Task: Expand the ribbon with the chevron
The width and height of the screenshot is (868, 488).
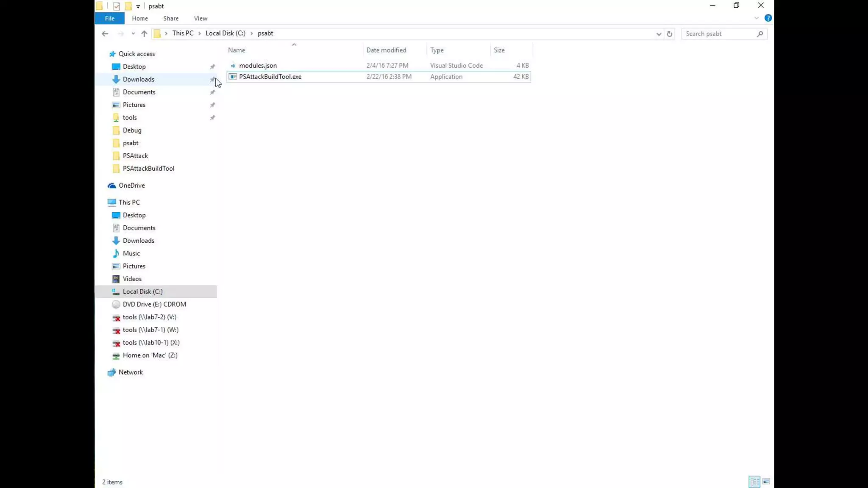Action: click(757, 18)
